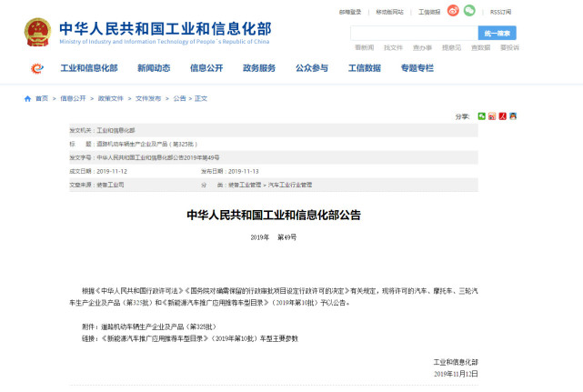Open the green WeChat icon in header
Image resolution: width=583 pixels, height=392 pixels.
469,10
